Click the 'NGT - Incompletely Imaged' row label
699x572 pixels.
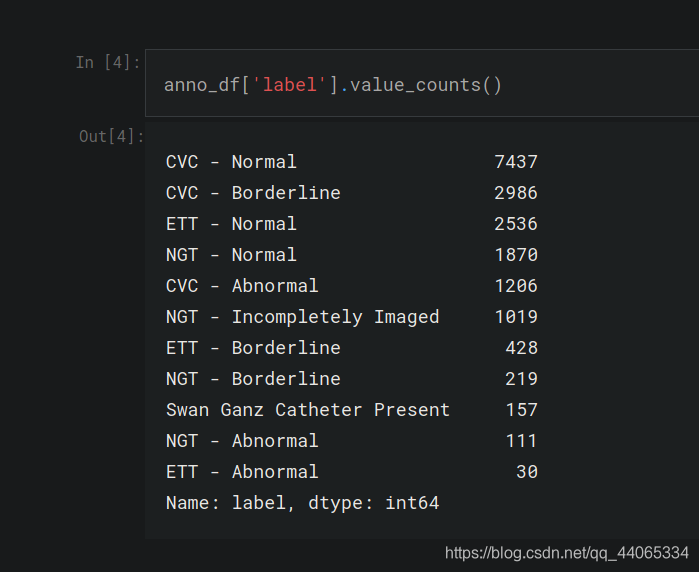(303, 317)
